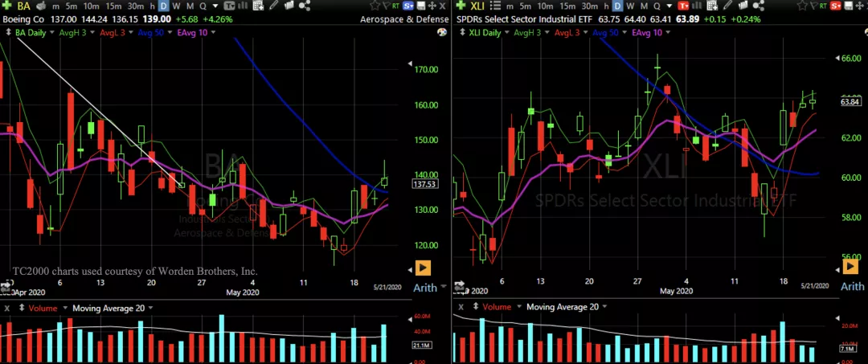The image size is (868, 364).
Task: Click the star favorite icon on BA chart
Action: point(375,6)
